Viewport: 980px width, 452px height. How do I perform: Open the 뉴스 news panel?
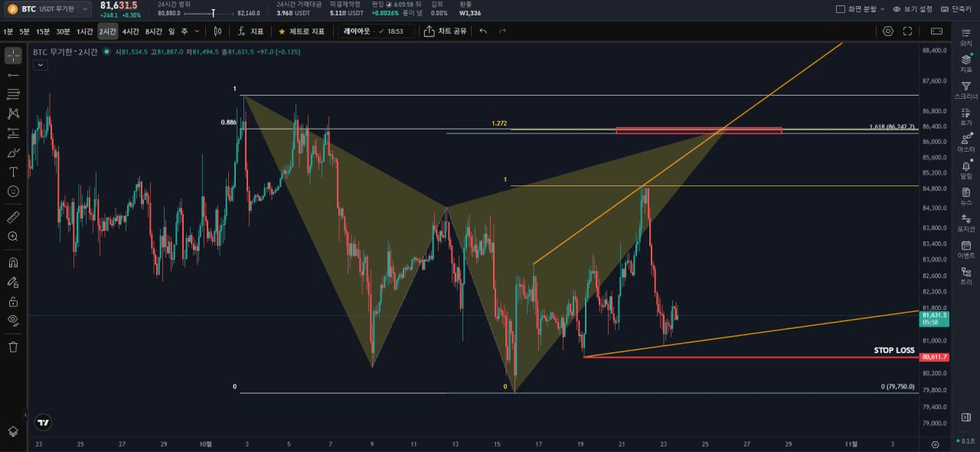966,197
